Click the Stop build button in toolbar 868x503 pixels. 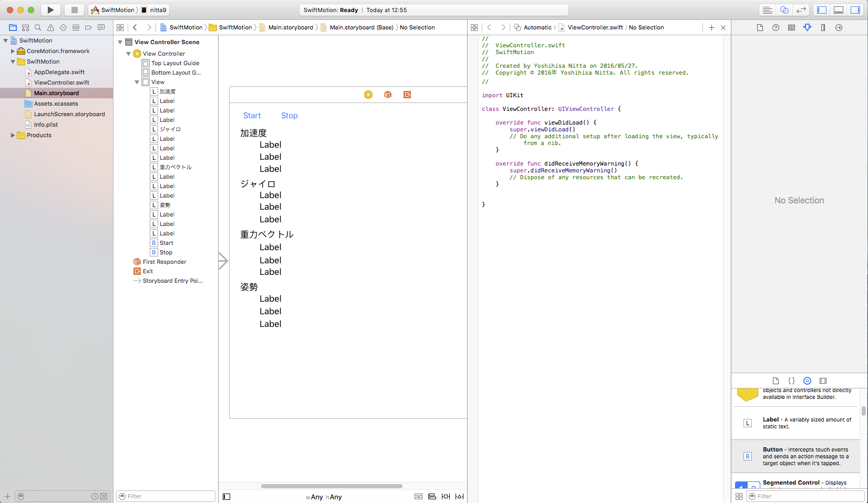point(74,10)
